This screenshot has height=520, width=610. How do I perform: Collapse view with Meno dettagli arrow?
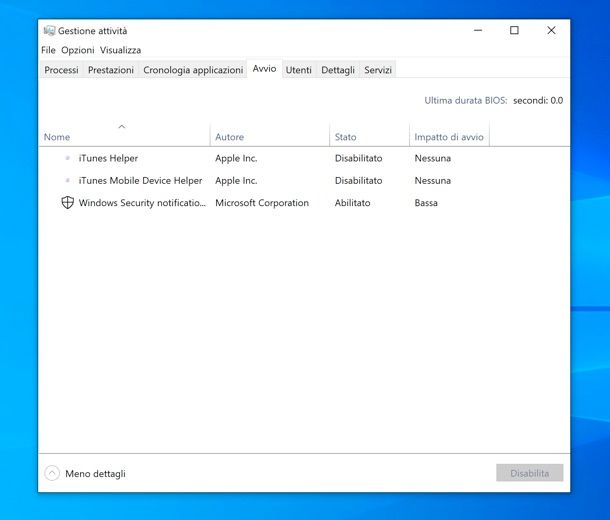coord(52,473)
